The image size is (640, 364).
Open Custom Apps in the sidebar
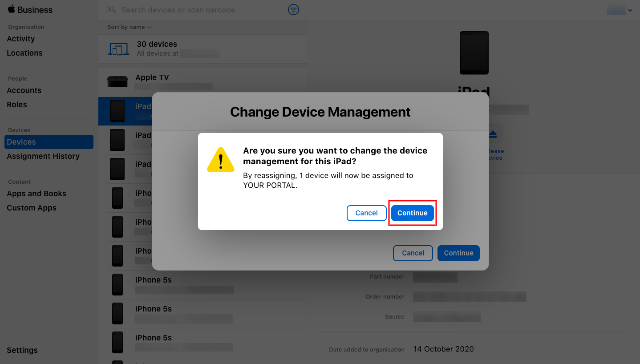[32, 208]
